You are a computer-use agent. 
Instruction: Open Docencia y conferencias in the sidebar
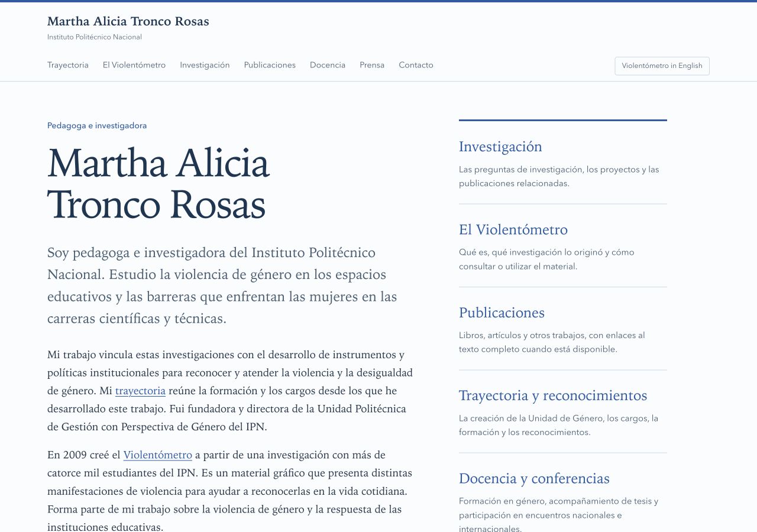pos(534,478)
